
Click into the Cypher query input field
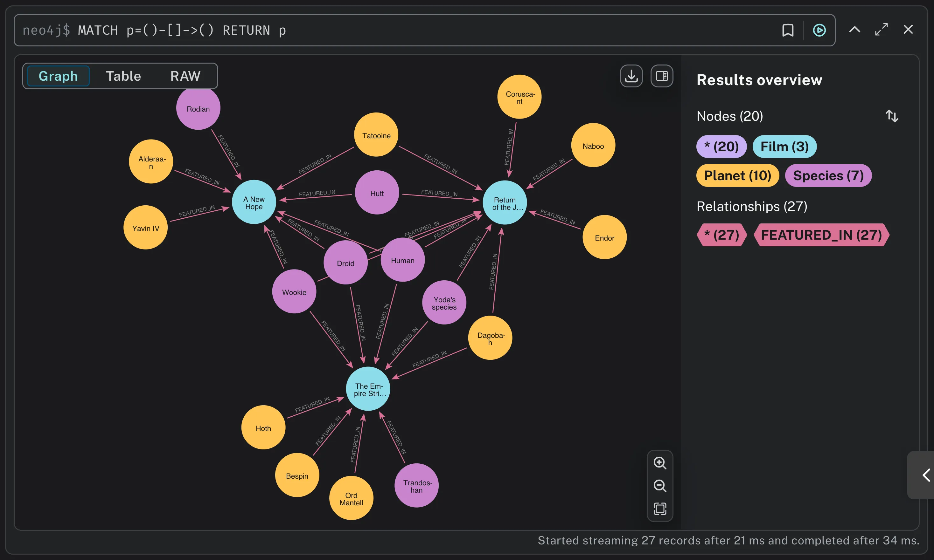tap(415, 30)
